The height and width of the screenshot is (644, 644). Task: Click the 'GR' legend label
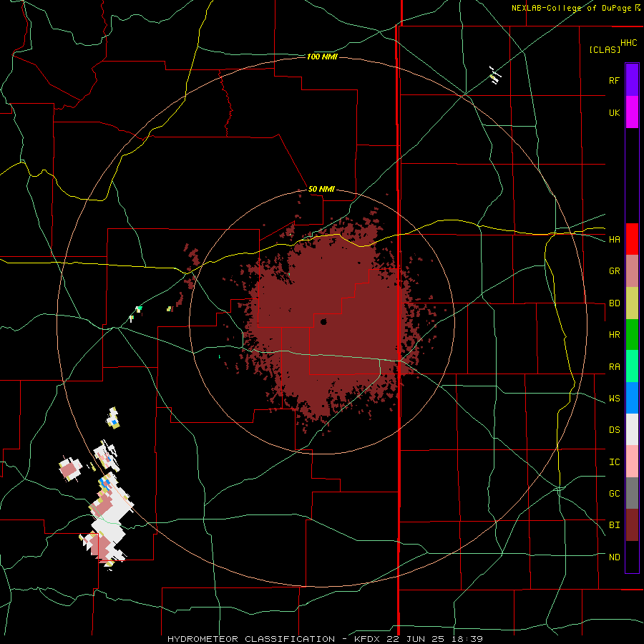614,271
